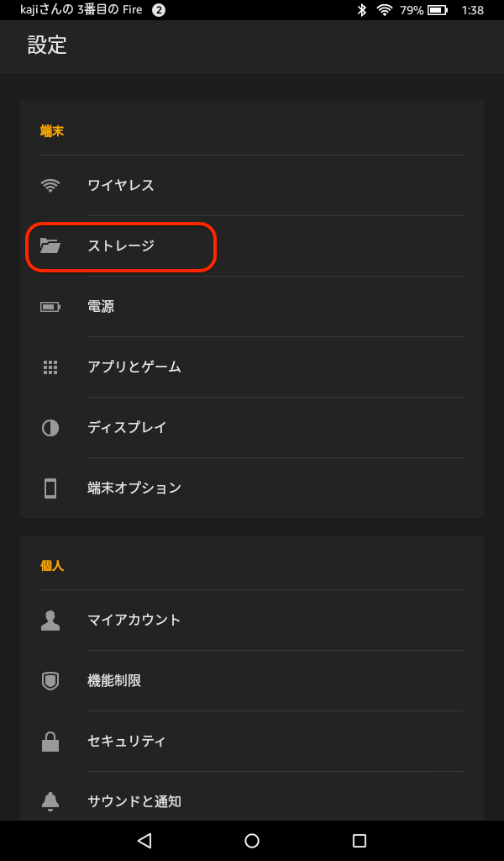Select 端末オプション
Viewport: 504px width, 861px height.
click(x=134, y=489)
